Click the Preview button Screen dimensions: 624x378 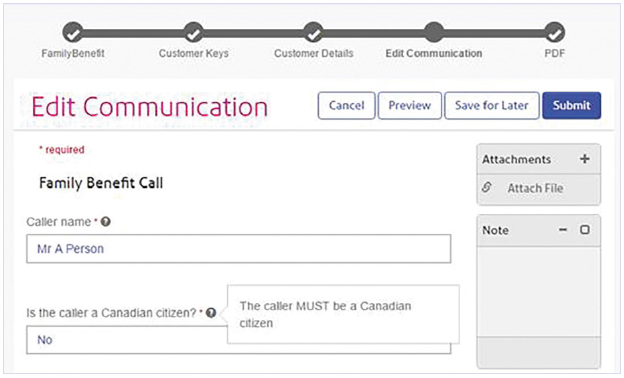coord(410,105)
